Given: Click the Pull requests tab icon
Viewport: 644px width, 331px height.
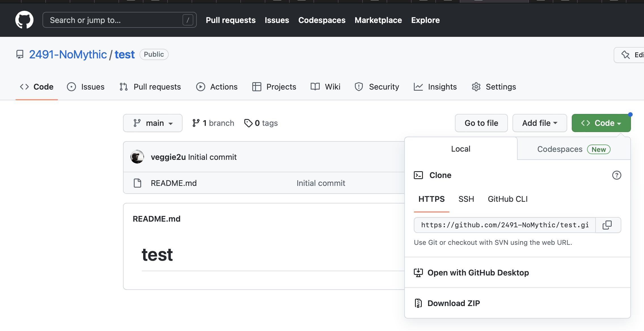Looking at the screenshot, I should [124, 87].
